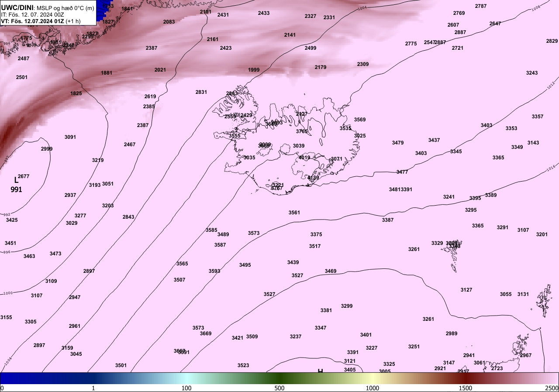
Task: Click the 3055 height value
Action: (506, 294)
